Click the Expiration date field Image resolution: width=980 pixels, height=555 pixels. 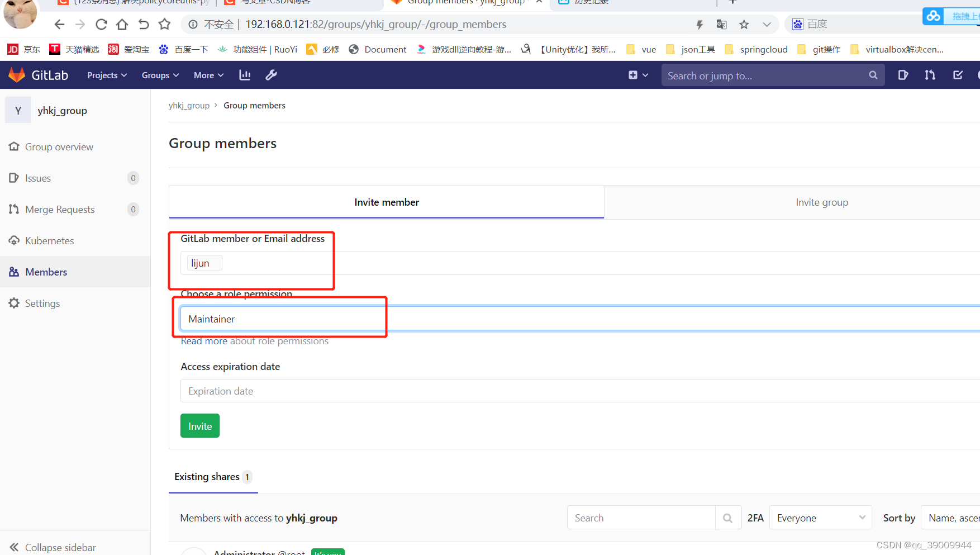580,391
